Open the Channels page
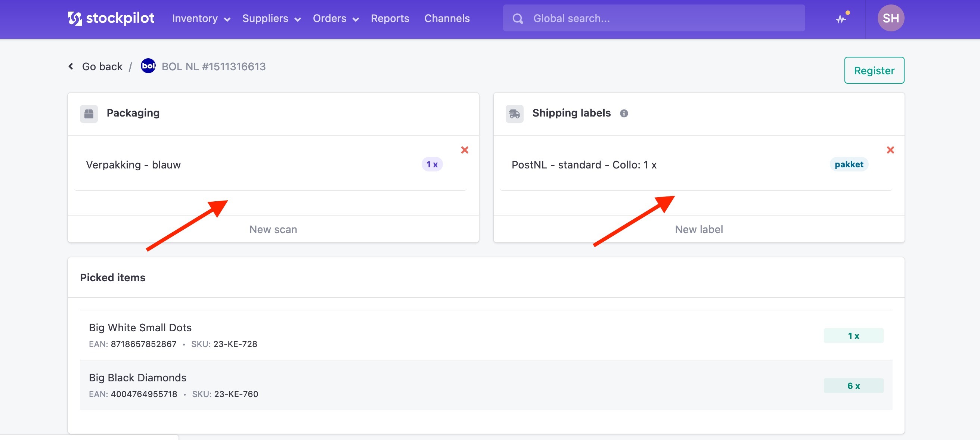This screenshot has width=980, height=440. click(x=447, y=18)
